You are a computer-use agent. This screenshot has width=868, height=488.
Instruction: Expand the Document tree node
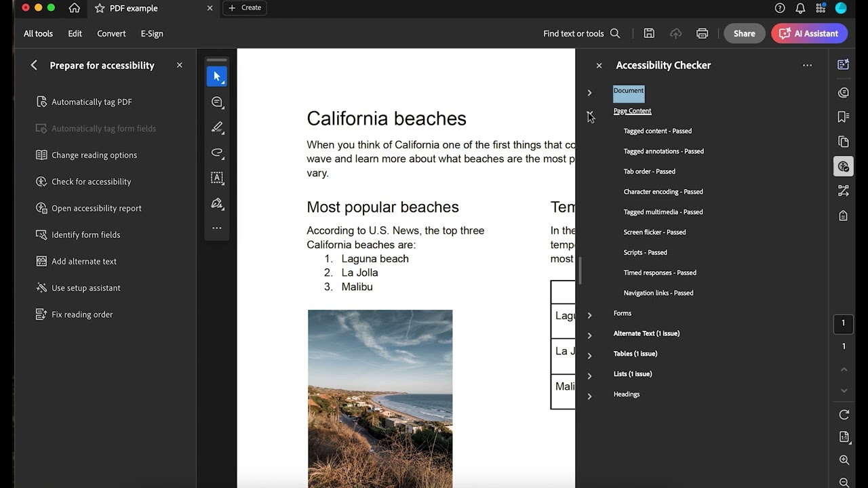[x=589, y=92]
